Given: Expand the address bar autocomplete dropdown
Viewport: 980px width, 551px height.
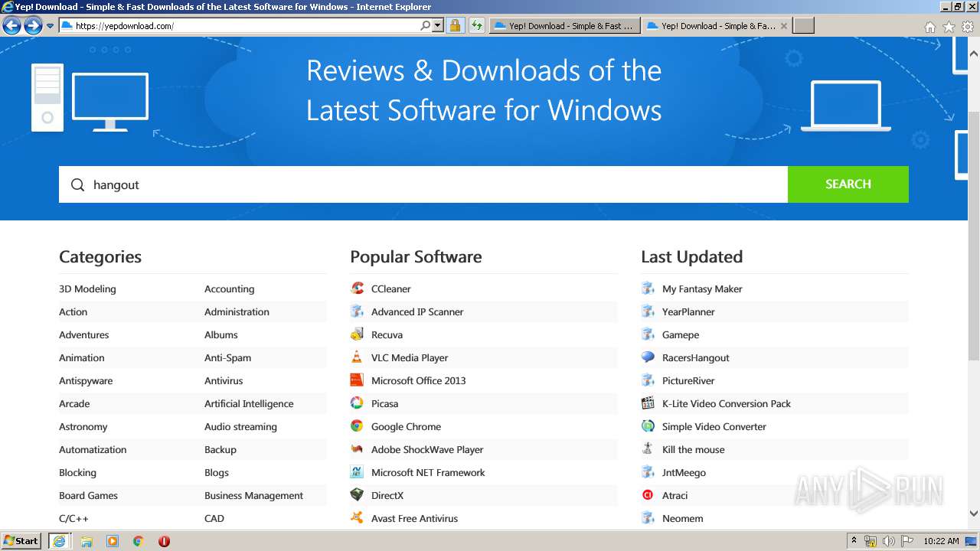Looking at the screenshot, I should pyautogui.click(x=438, y=25).
